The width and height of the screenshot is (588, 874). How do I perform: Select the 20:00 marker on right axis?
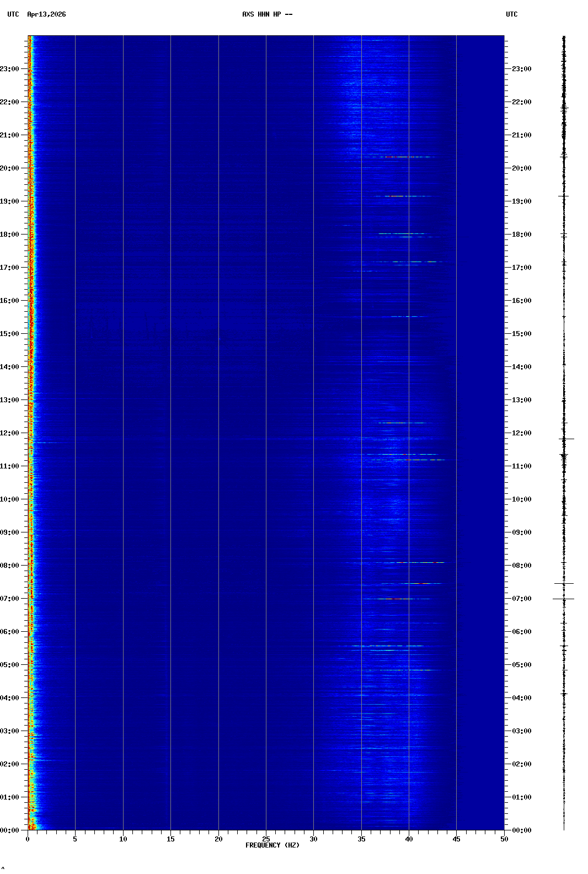[x=521, y=168]
